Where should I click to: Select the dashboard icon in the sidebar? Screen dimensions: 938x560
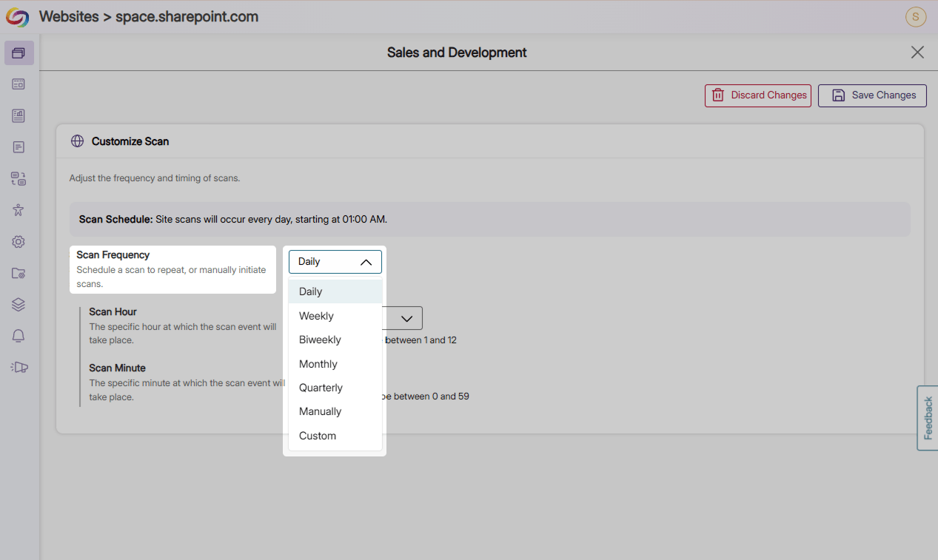coord(19,84)
